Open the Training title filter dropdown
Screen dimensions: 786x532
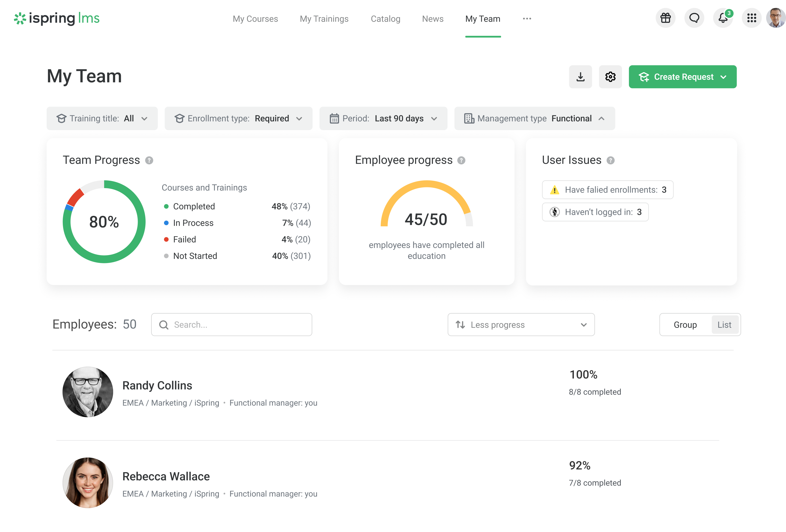tap(102, 118)
